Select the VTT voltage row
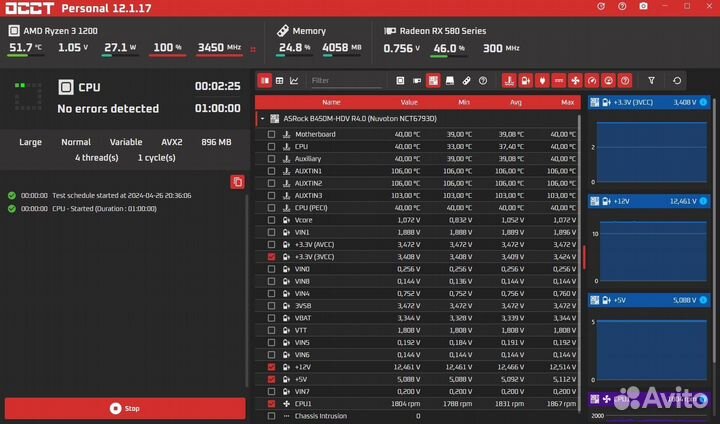This screenshot has height=424, width=720. (417, 330)
